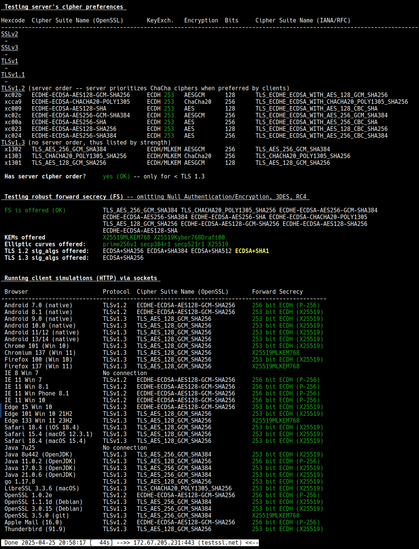419x549 pixels.
Task: Click the hexcode "x1303"
Action: [x=13, y=156]
